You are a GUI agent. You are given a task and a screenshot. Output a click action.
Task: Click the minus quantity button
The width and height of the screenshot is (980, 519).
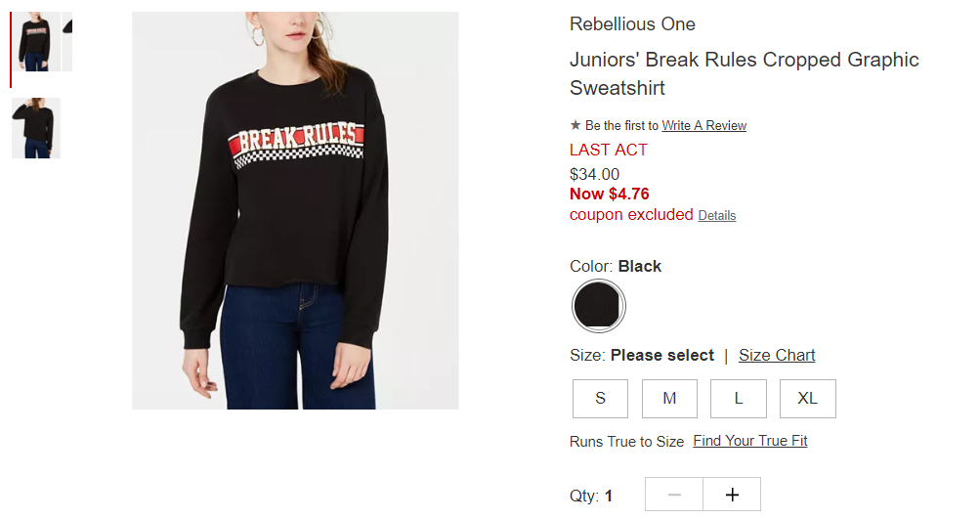[674, 495]
